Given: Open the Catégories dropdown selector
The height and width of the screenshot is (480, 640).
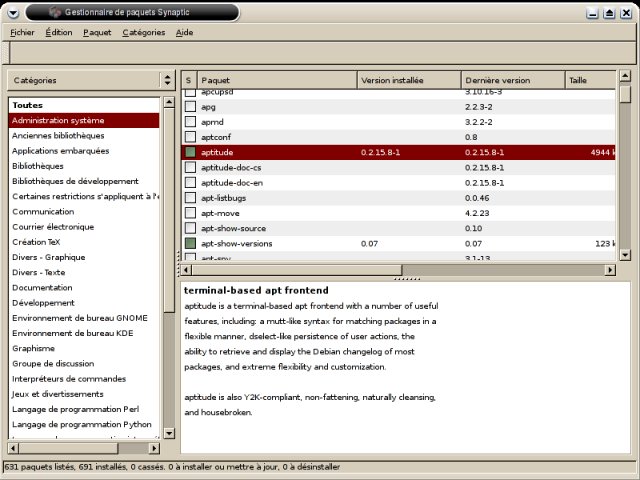Looking at the screenshot, I should click(90, 80).
